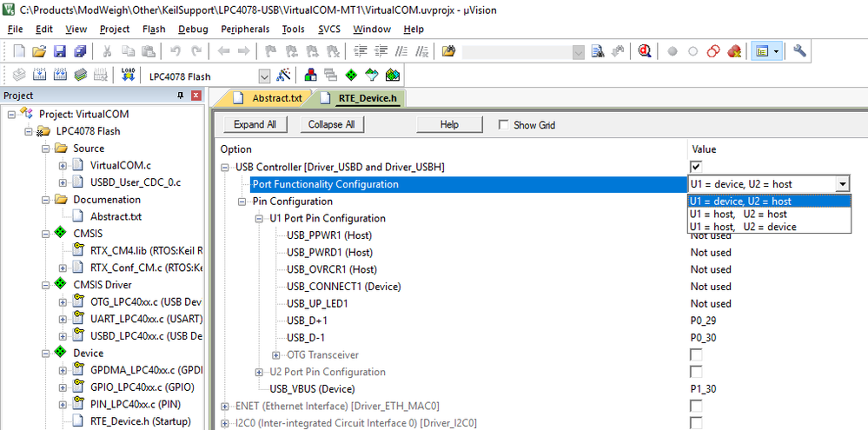Open Pack Installer icon
Screen dimensions: 868x430
[392, 75]
